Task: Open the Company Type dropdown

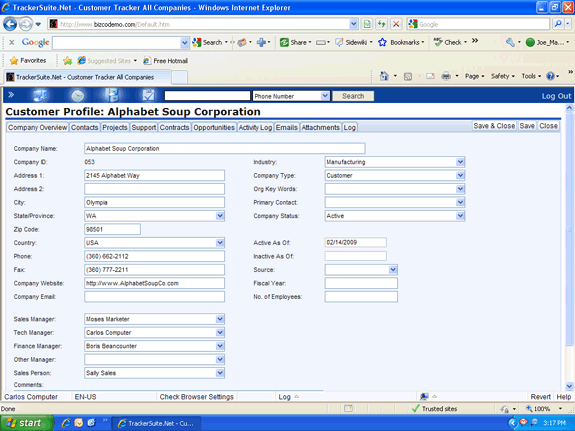Action: [460, 175]
